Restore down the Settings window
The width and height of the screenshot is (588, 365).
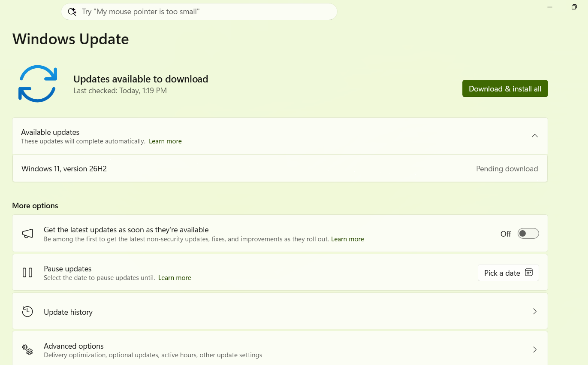[x=574, y=7]
